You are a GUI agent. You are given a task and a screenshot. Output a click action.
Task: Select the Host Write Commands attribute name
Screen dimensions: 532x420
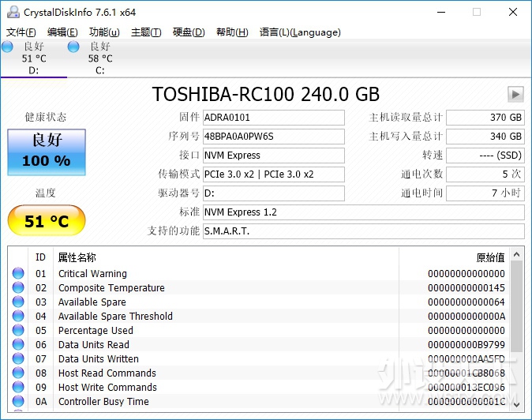coord(107,388)
